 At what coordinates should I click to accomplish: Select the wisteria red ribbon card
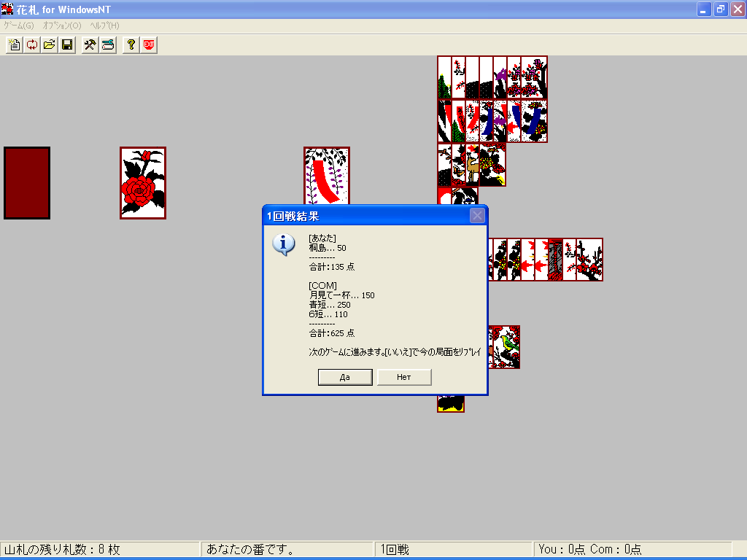tap(327, 176)
